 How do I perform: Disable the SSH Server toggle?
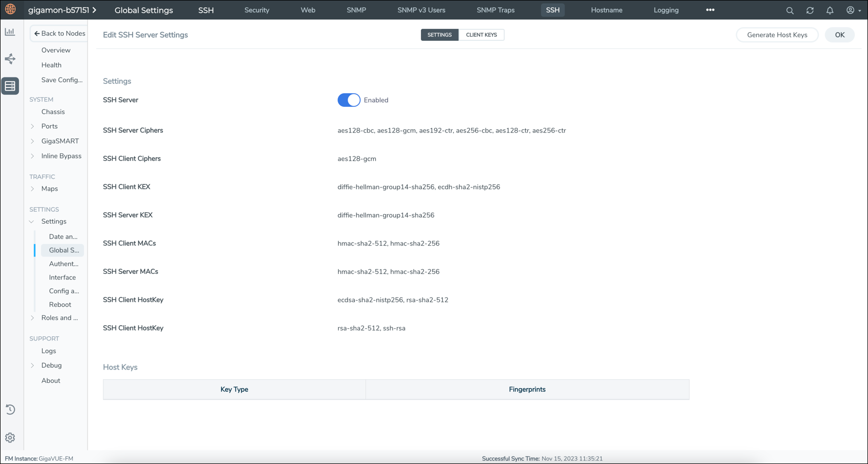[349, 100]
